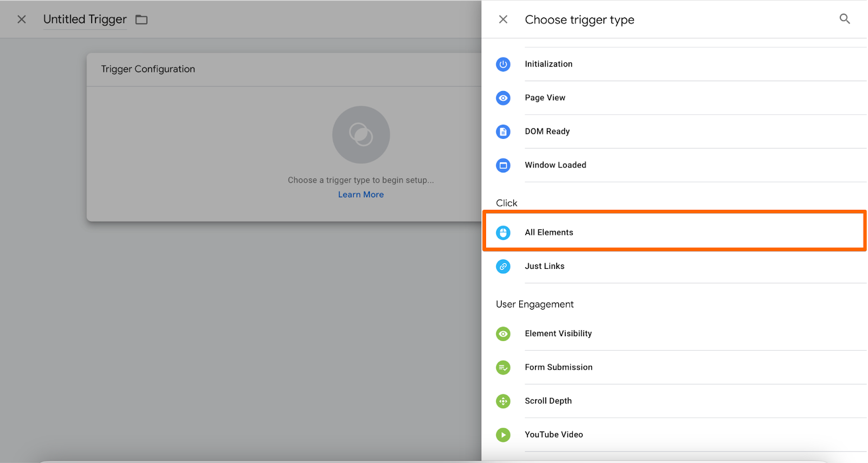This screenshot has width=868, height=463.
Task: Select the Page View trigger type
Action: (545, 98)
